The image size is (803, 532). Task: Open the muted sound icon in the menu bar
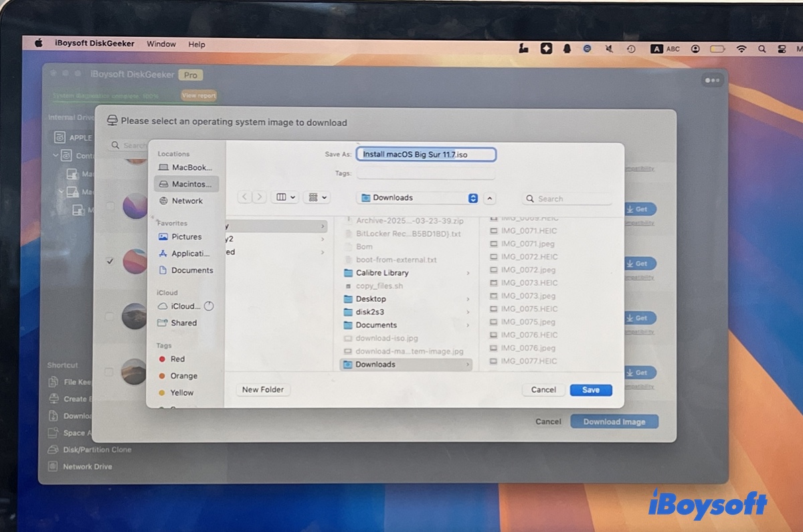tap(609, 49)
